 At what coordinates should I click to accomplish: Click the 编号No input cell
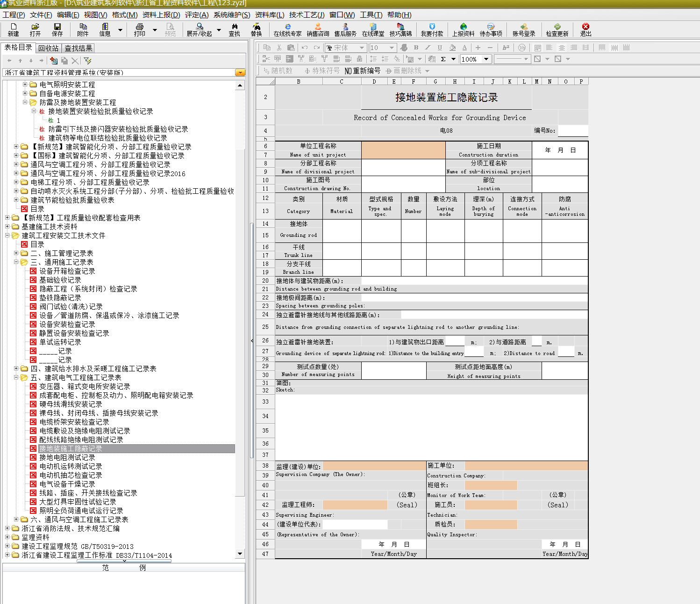(573, 130)
